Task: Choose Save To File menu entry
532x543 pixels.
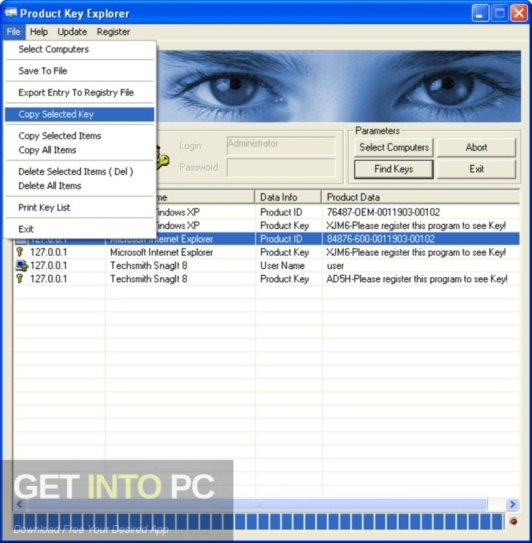Action: [x=79, y=71]
